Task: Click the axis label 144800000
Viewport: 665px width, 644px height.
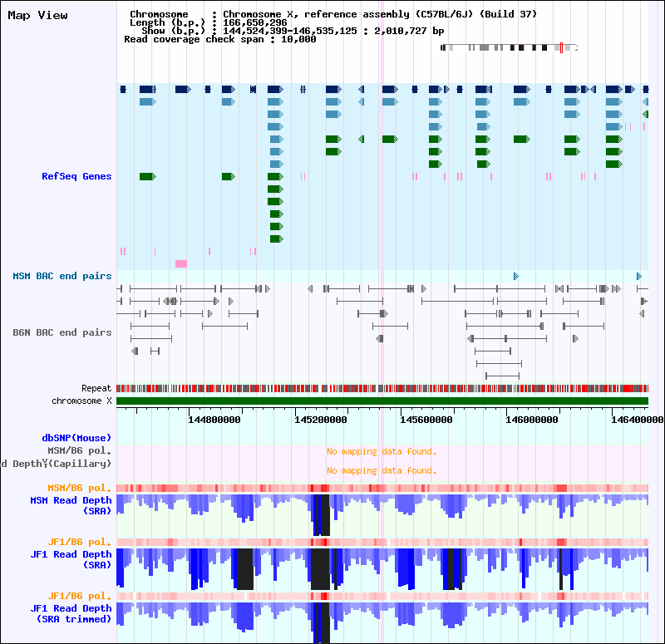Action: (214, 420)
